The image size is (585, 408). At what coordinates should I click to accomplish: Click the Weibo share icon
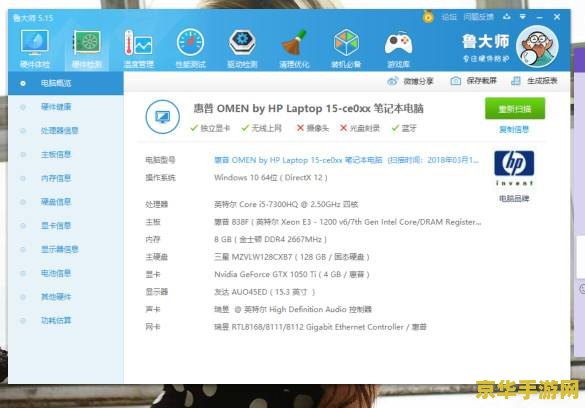click(x=392, y=81)
